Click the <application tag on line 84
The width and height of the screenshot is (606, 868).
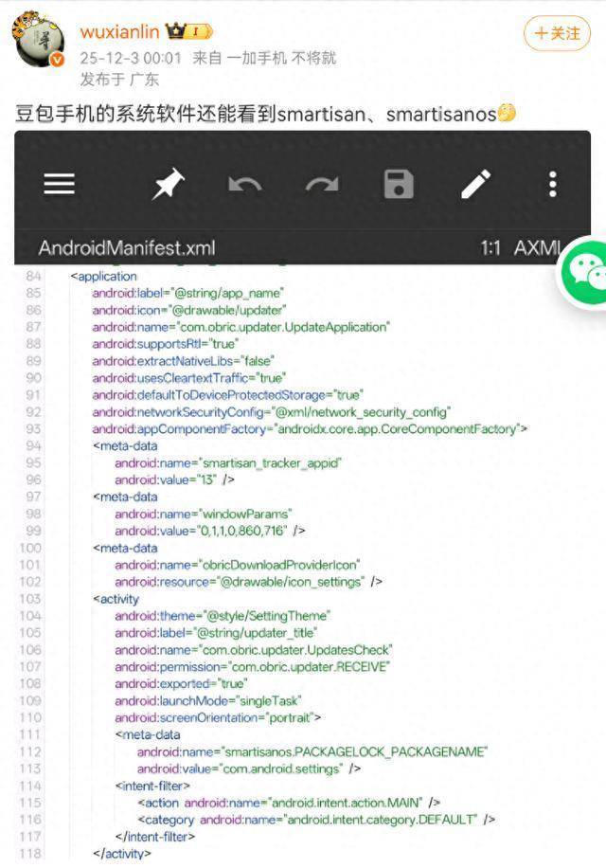point(103,277)
